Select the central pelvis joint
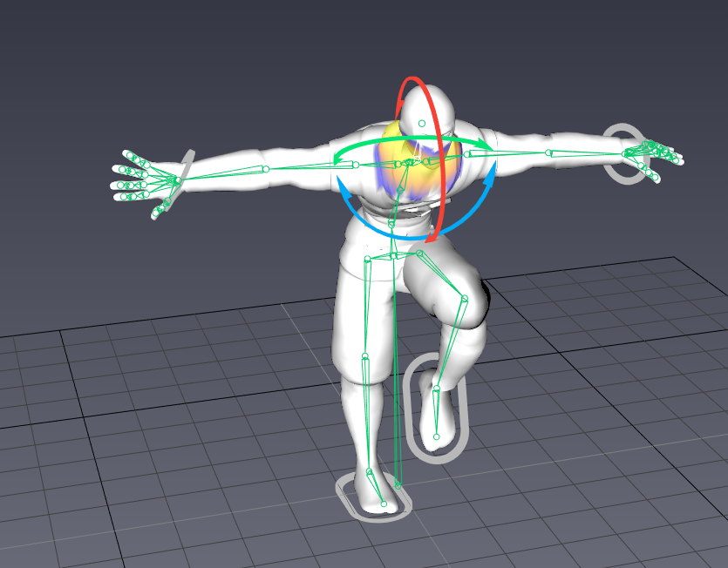 [394, 256]
